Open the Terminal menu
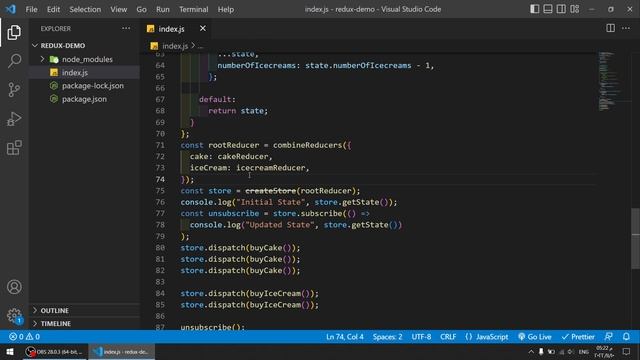640x360 pixels. (193, 9)
